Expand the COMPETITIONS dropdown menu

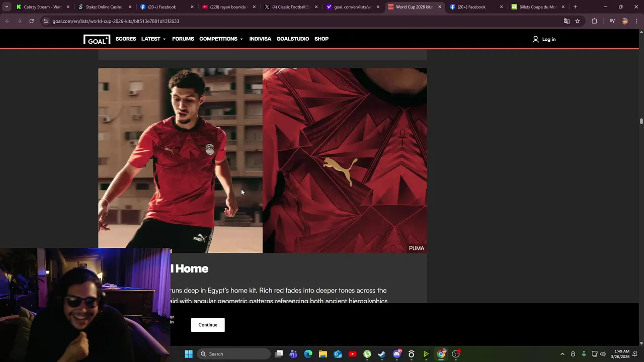click(x=221, y=39)
